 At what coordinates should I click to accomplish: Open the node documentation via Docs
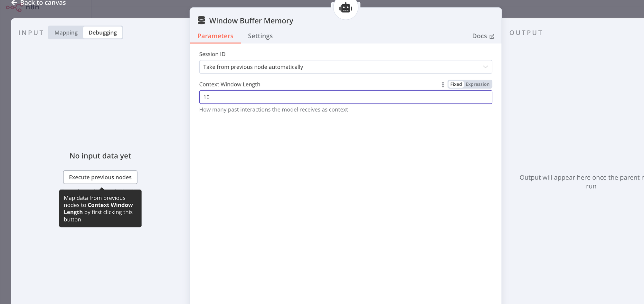click(x=480, y=36)
